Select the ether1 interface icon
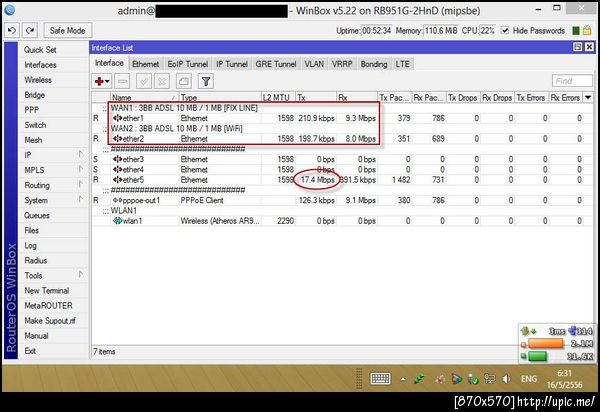This screenshot has height=412, width=600. click(x=117, y=118)
